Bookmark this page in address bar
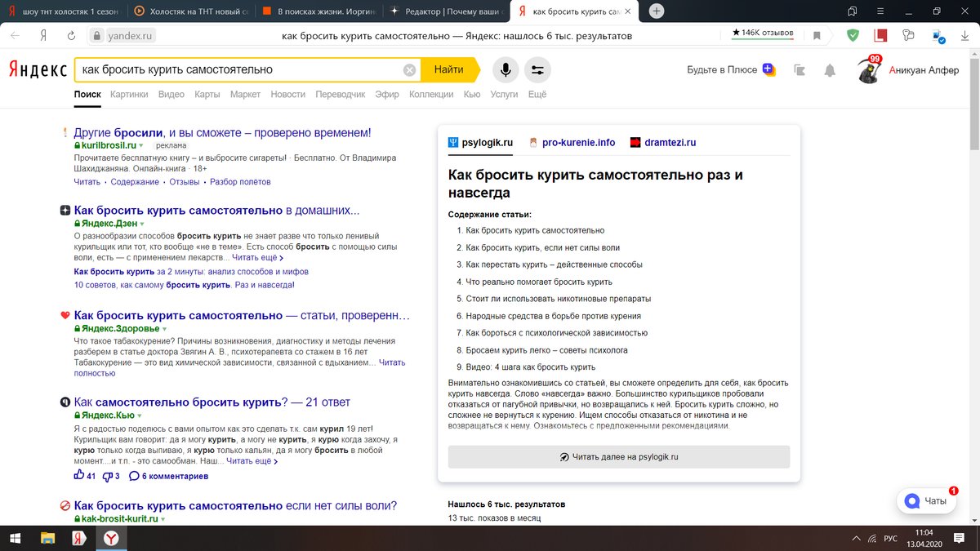Screen dimensions: 980x551 (x=817, y=36)
